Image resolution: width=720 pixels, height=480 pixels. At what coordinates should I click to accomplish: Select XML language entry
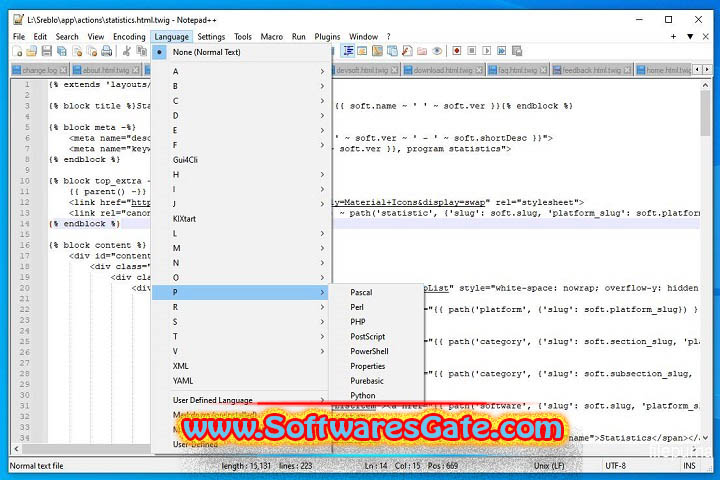[241, 366]
